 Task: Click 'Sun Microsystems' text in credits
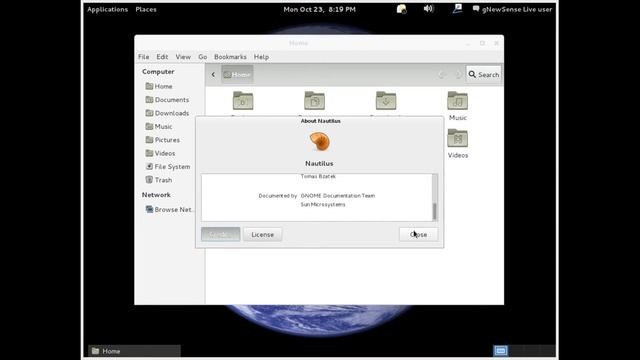click(x=323, y=204)
